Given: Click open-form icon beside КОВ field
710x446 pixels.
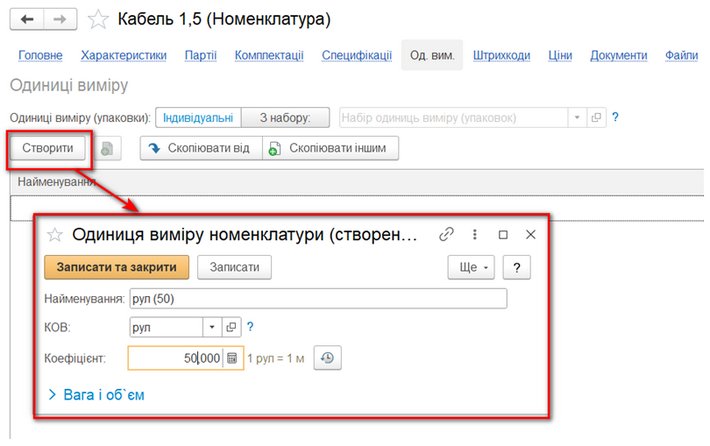Looking at the screenshot, I should pos(231,327).
